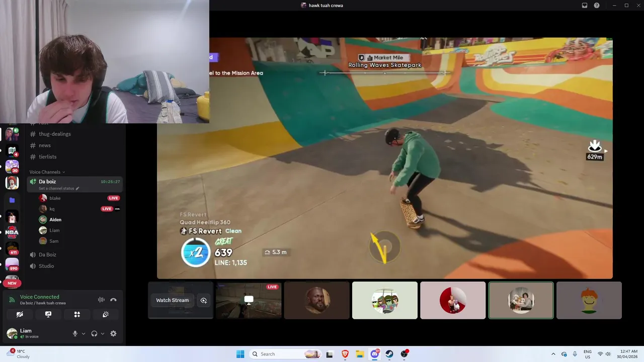Open the soundboard button
This screenshot has height=362, width=644.
(x=106, y=314)
